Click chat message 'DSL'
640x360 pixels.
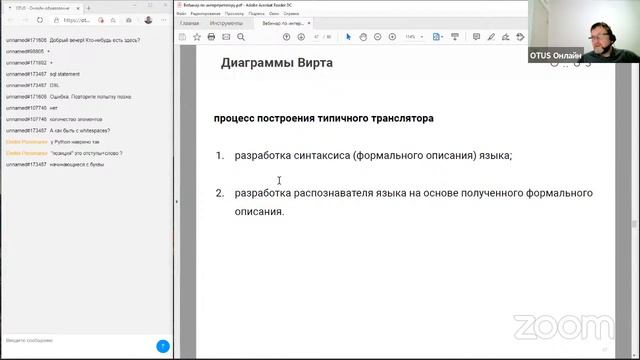coord(54,85)
